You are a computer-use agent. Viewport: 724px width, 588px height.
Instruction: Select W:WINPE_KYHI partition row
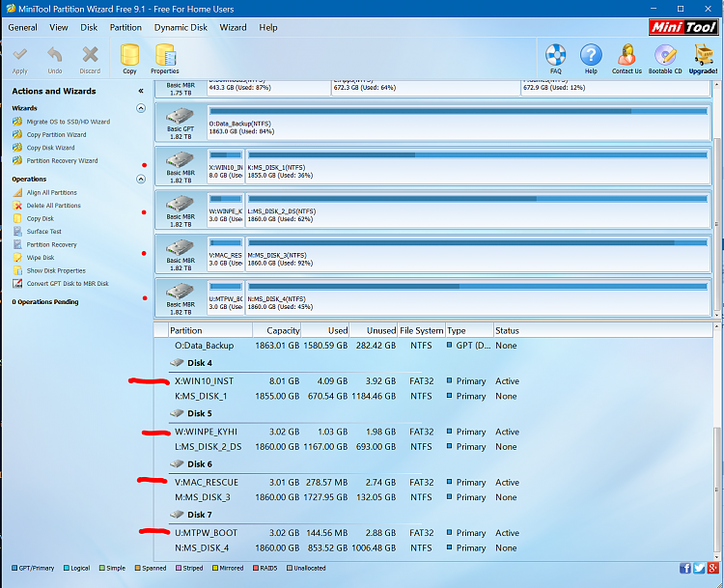[347, 432]
